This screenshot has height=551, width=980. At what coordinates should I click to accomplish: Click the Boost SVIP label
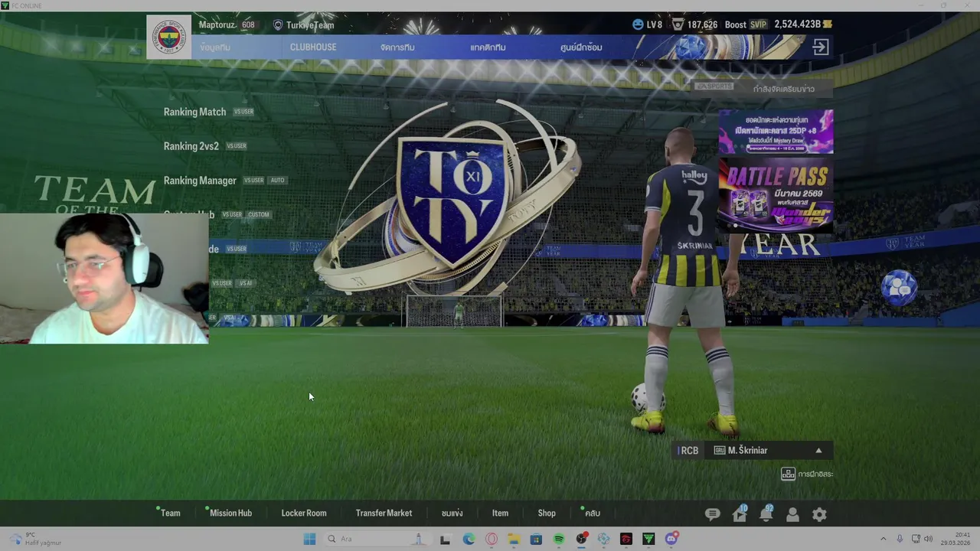(746, 24)
